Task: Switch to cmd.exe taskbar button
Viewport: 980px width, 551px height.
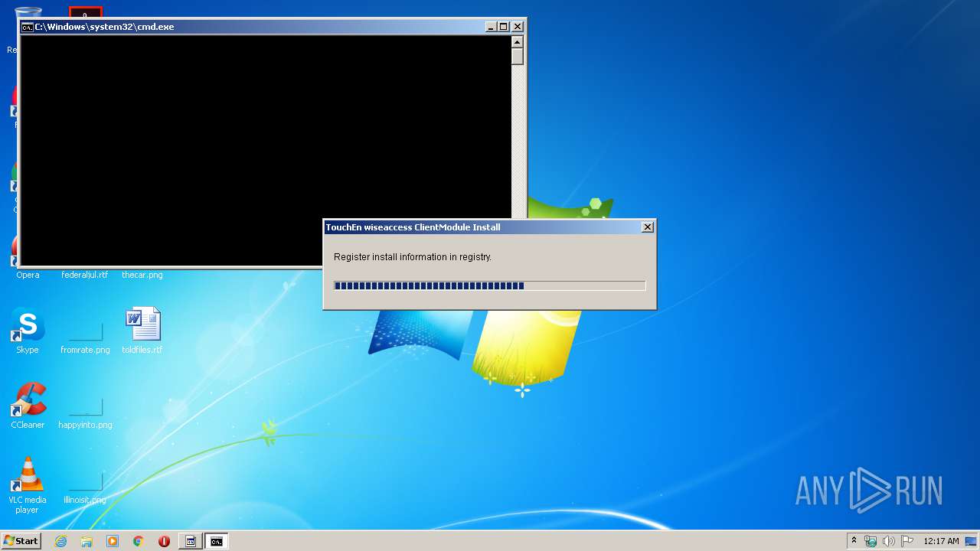Action: click(x=217, y=541)
